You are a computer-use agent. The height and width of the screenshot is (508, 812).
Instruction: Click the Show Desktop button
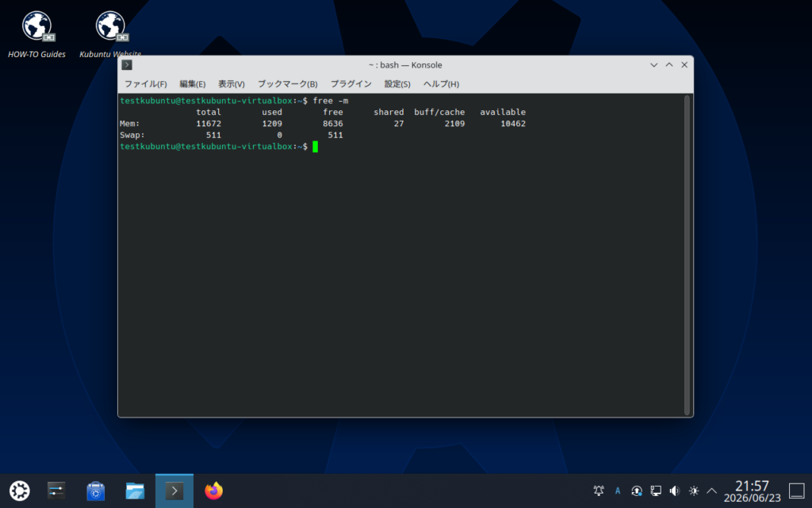pyautogui.click(x=796, y=491)
